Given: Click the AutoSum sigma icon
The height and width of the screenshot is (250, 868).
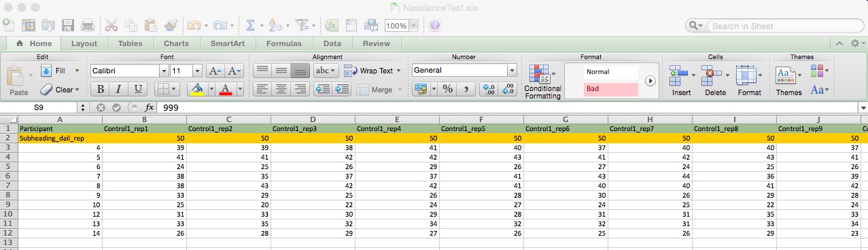Looking at the screenshot, I should click(x=249, y=25).
